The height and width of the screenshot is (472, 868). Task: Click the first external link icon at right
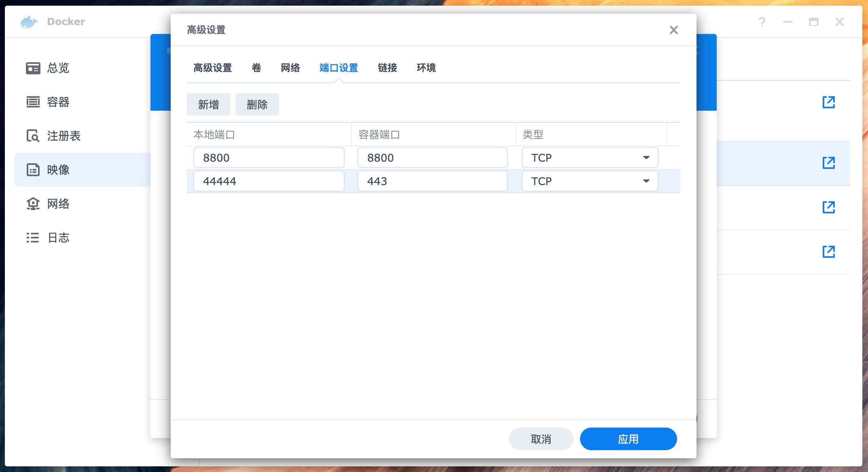(828, 102)
